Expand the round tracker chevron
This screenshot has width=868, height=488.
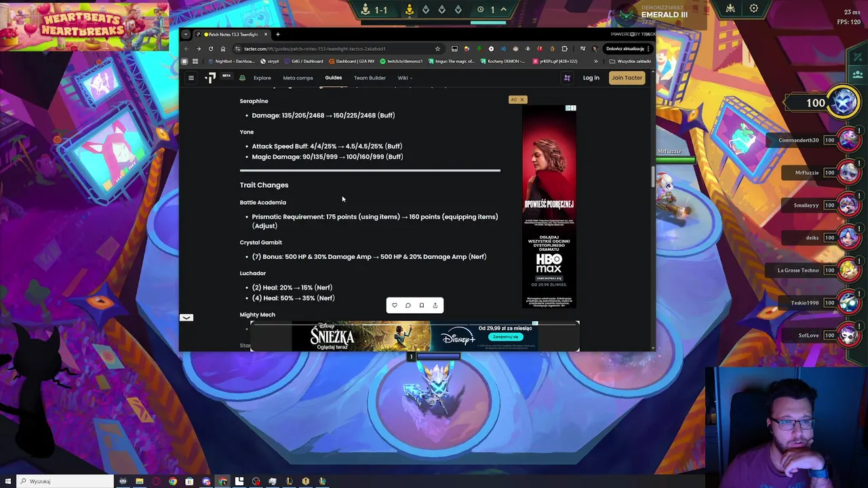[503, 9]
